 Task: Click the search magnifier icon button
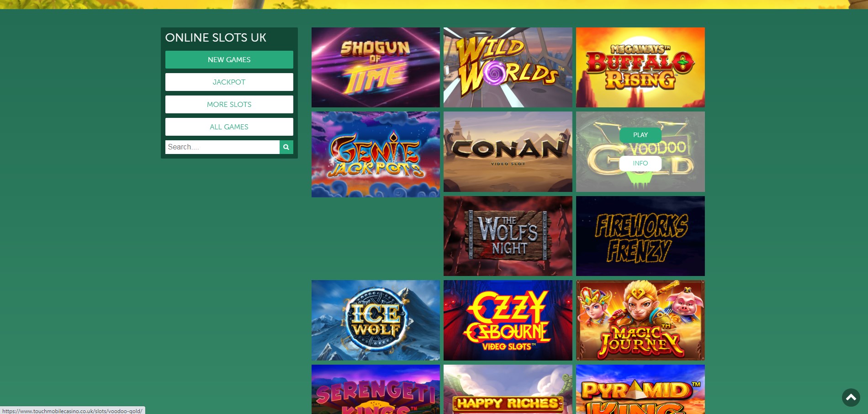(x=286, y=147)
